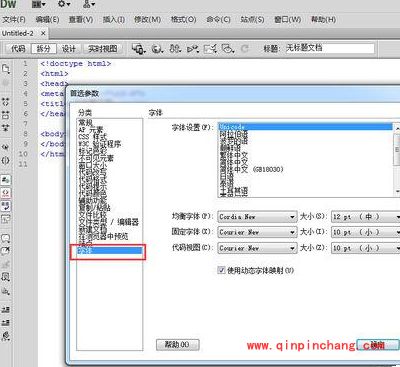Open the Extend Dreamweaver gear menu
This screenshot has width=400, height=367.
tap(64, 4)
